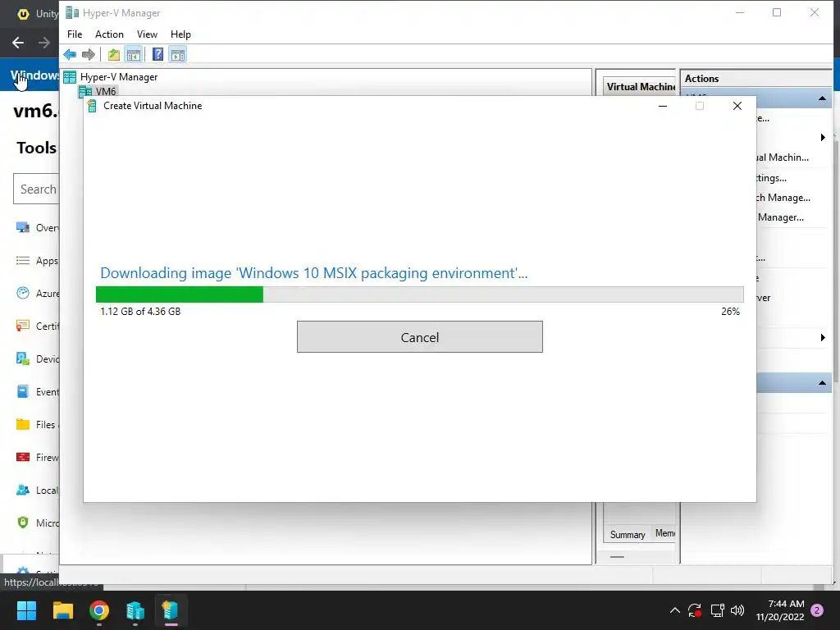
Task: Click the Windows Admin Center header link
Action: [34, 75]
